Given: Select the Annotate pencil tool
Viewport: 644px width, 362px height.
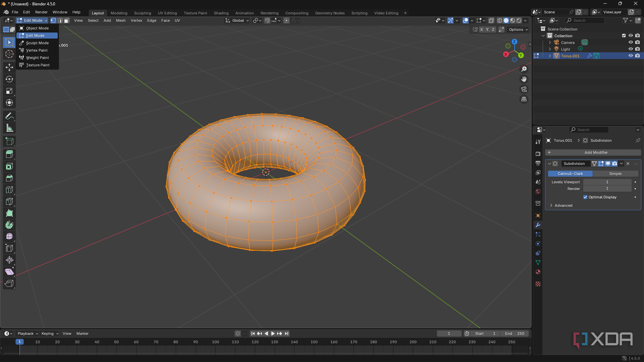Looking at the screenshot, I should [9, 116].
